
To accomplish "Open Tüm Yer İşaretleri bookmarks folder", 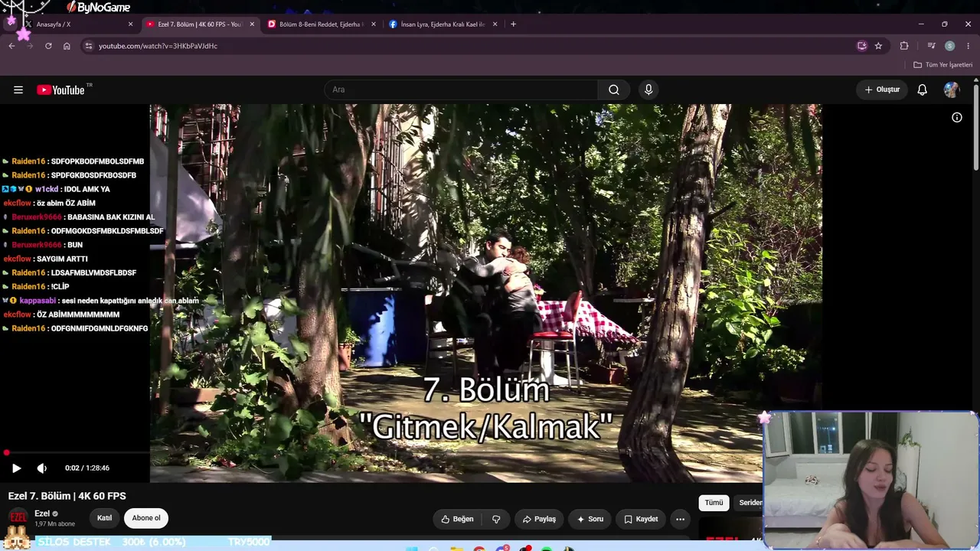I will point(943,65).
